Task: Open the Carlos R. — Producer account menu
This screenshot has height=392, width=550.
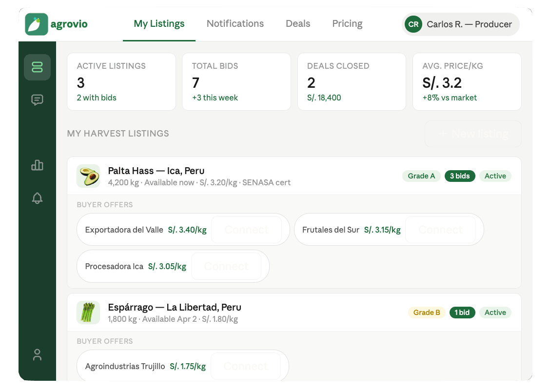Action: [461, 24]
